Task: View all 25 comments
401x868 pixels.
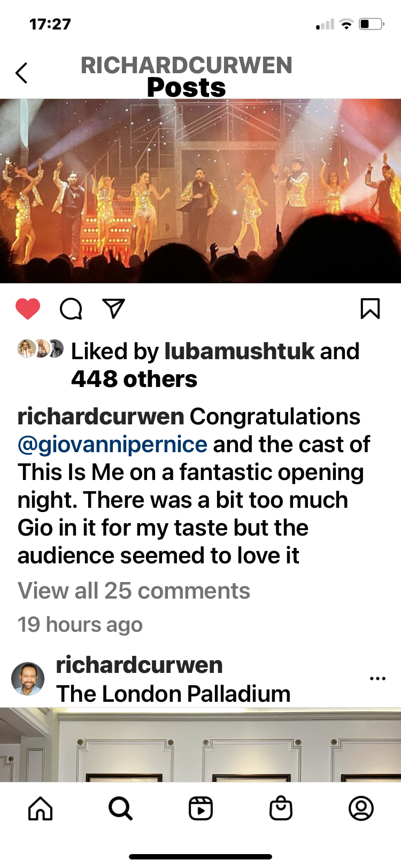Action: tap(134, 591)
